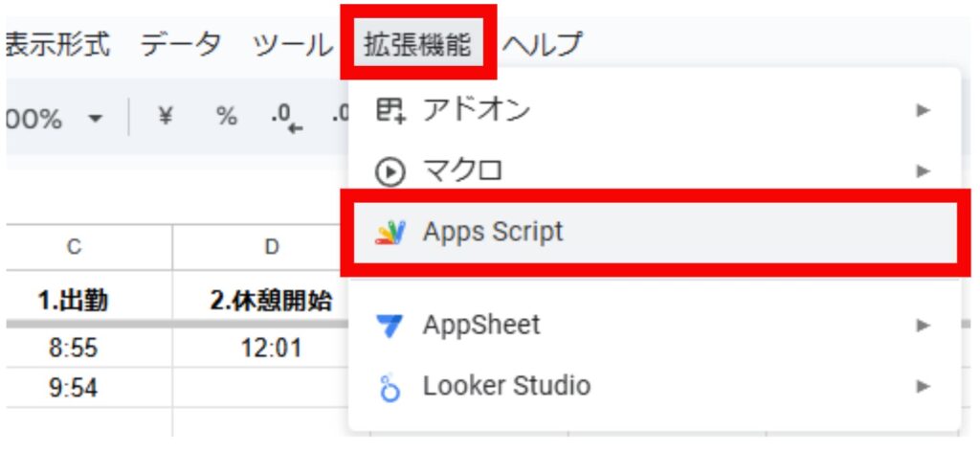Select the cell containing 12:01
The image size is (980, 451).
point(271,348)
